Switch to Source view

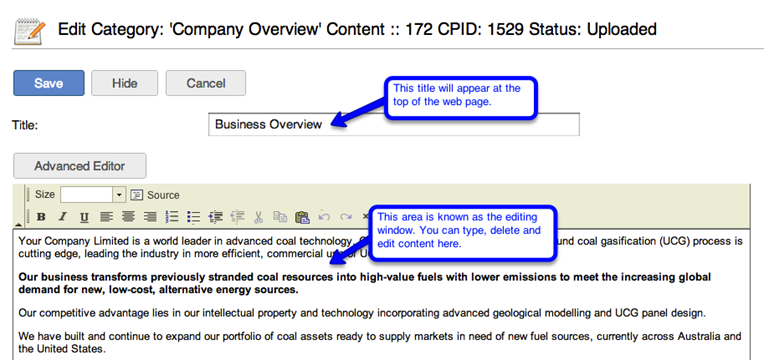click(x=155, y=195)
